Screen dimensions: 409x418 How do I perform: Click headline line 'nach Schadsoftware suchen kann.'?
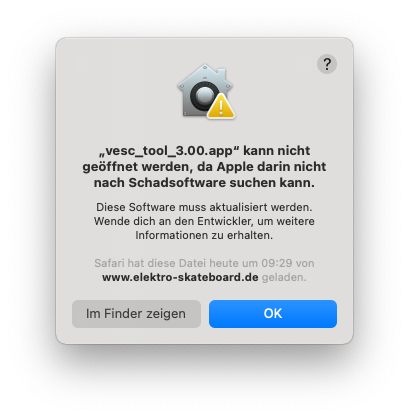(204, 183)
